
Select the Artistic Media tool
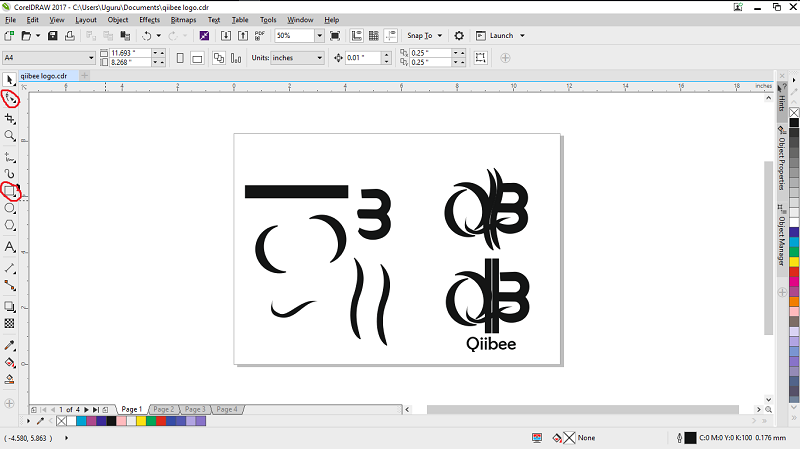tap(9, 174)
